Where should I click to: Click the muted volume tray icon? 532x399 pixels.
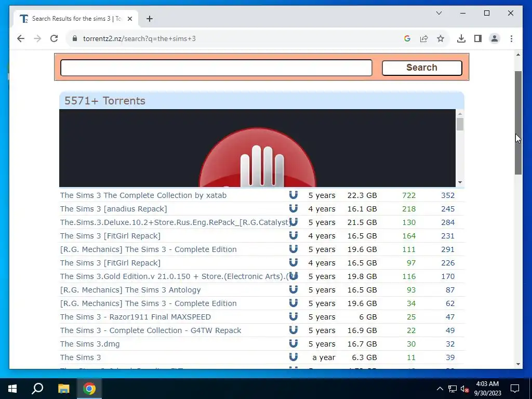tap(465, 389)
